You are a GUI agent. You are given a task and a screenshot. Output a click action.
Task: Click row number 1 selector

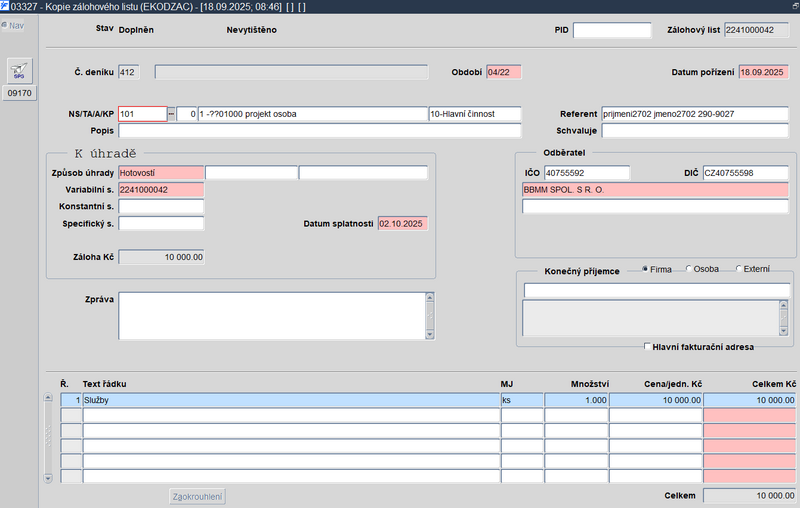[71, 400]
